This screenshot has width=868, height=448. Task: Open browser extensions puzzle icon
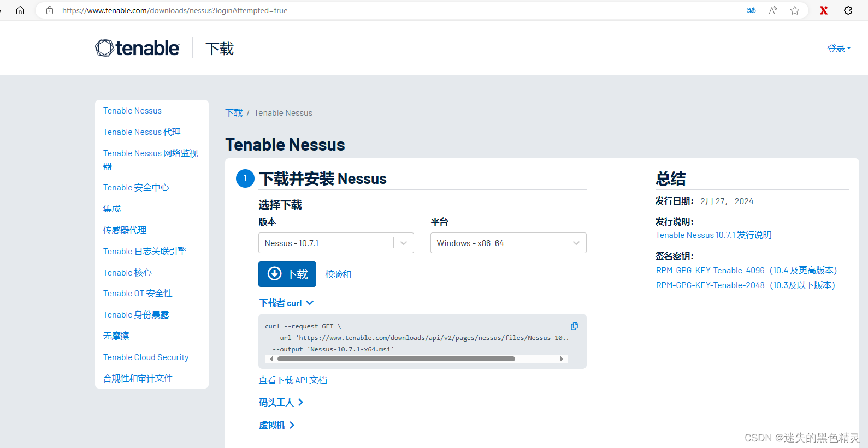tap(848, 10)
